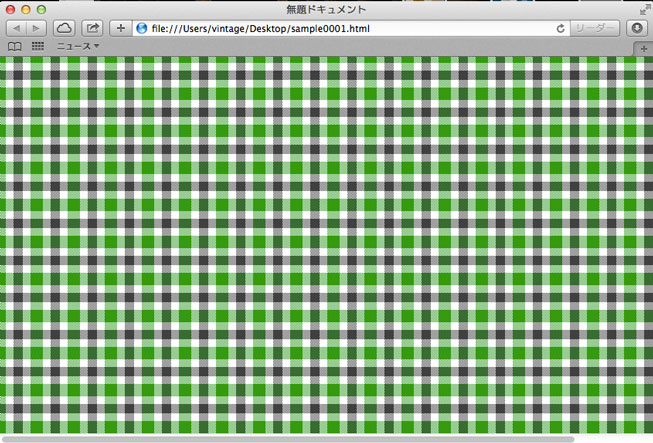Show bookmarks with open book icon

15,46
